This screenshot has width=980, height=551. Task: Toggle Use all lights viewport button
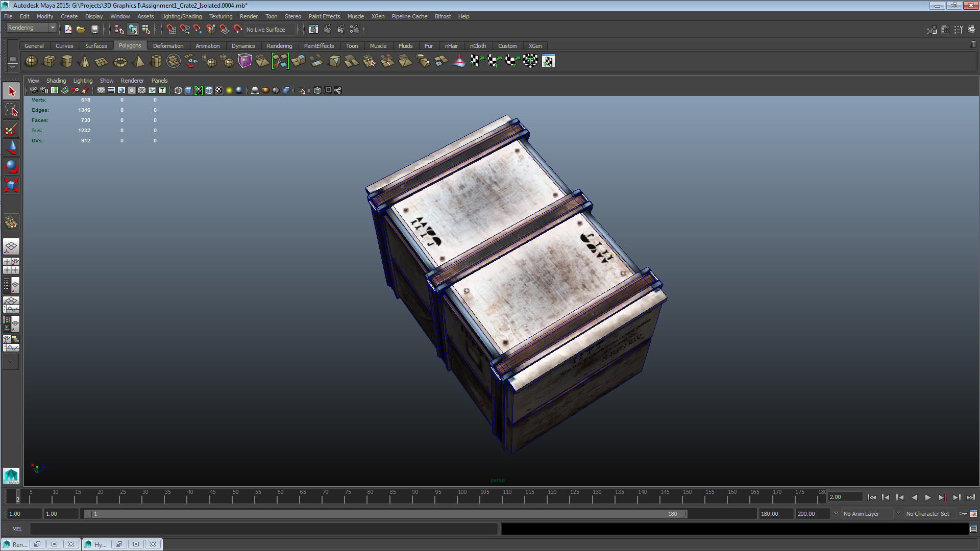coord(229,90)
